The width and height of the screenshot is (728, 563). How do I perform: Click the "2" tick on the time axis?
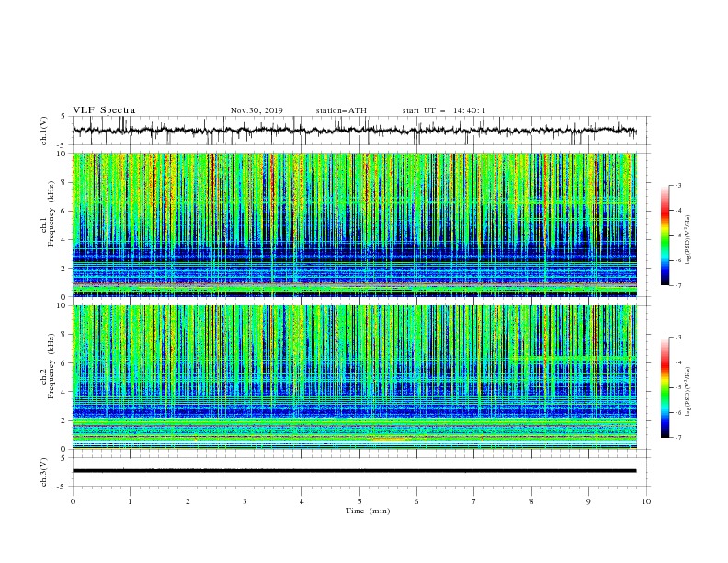(188, 501)
